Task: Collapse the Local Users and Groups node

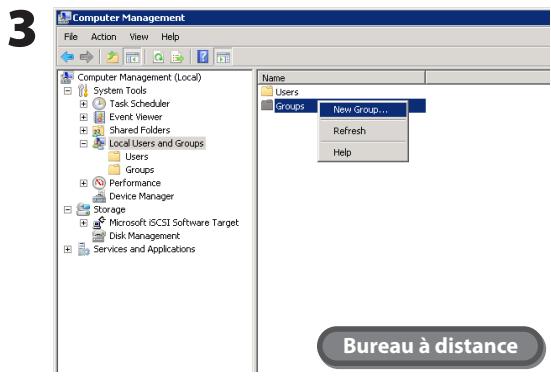Action: [84, 144]
